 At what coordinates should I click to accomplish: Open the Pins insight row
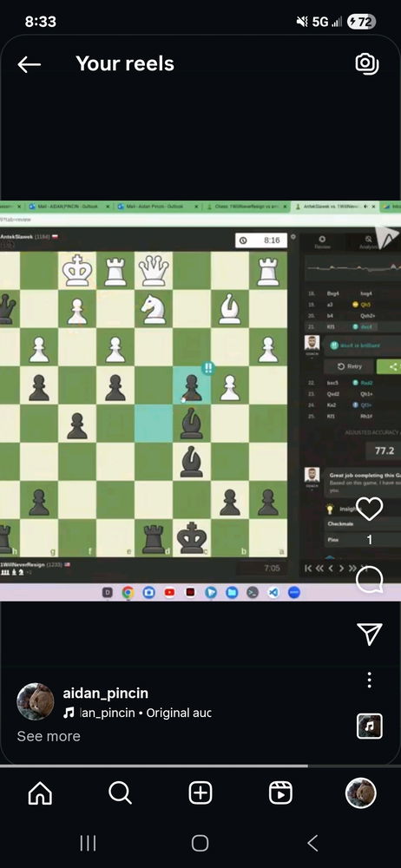pos(363,540)
